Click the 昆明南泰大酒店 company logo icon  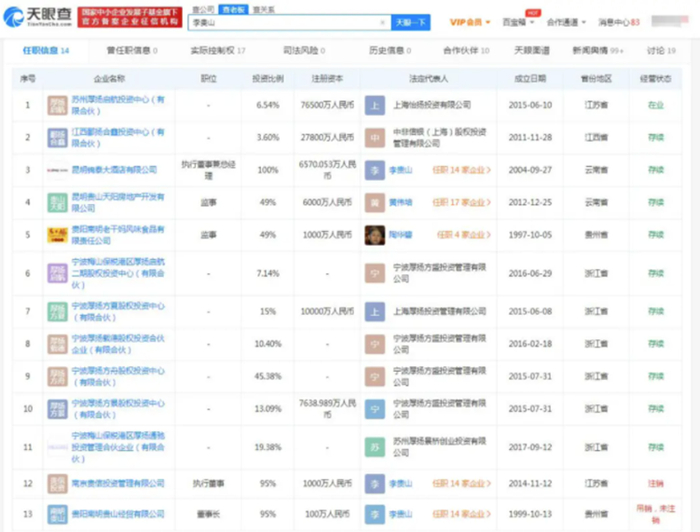[x=58, y=170]
